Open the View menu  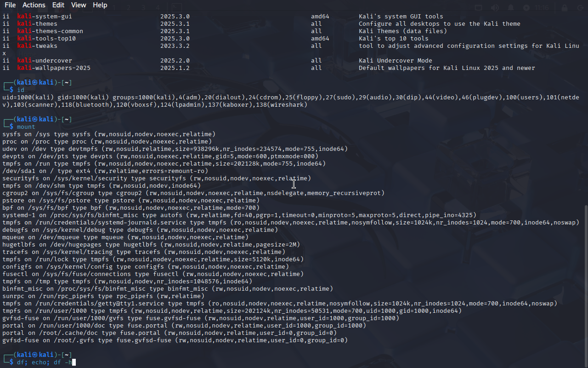point(79,5)
